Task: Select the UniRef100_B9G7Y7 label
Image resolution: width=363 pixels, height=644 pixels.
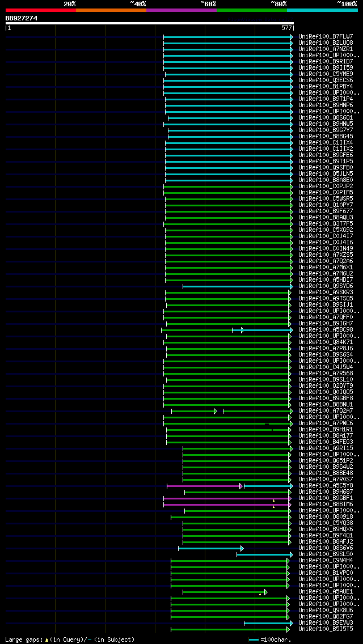Action: [326, 130]
